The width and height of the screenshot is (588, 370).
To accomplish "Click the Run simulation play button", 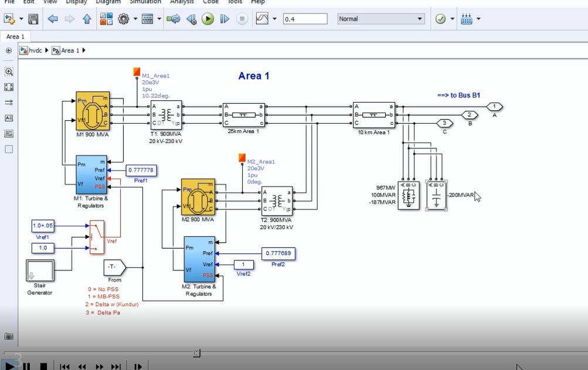I will [208, 19].
